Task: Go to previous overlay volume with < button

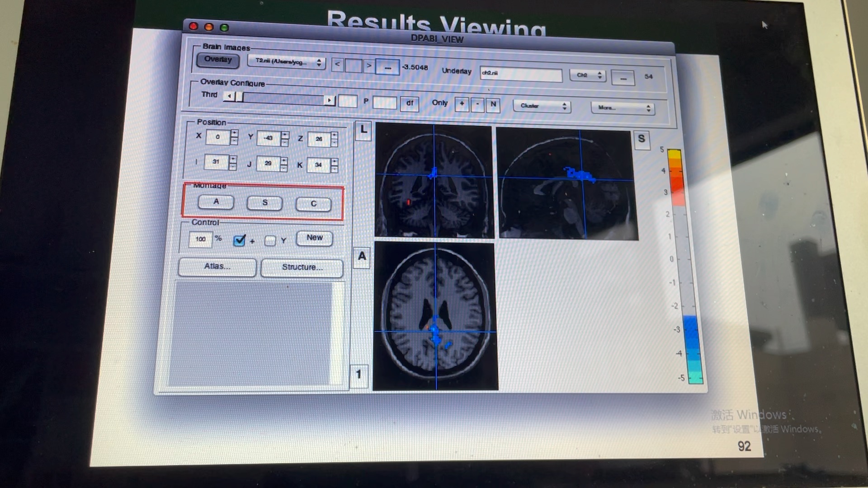Action: point(337,65)
